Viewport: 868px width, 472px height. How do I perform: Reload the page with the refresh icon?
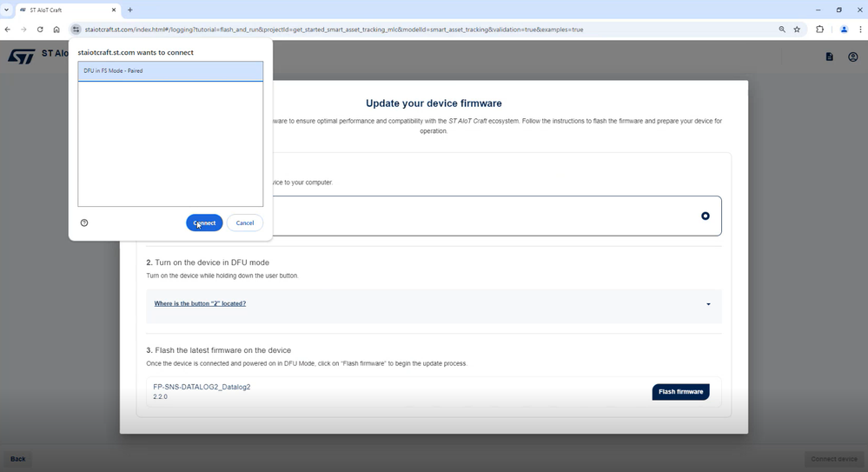tap(40, 30)
